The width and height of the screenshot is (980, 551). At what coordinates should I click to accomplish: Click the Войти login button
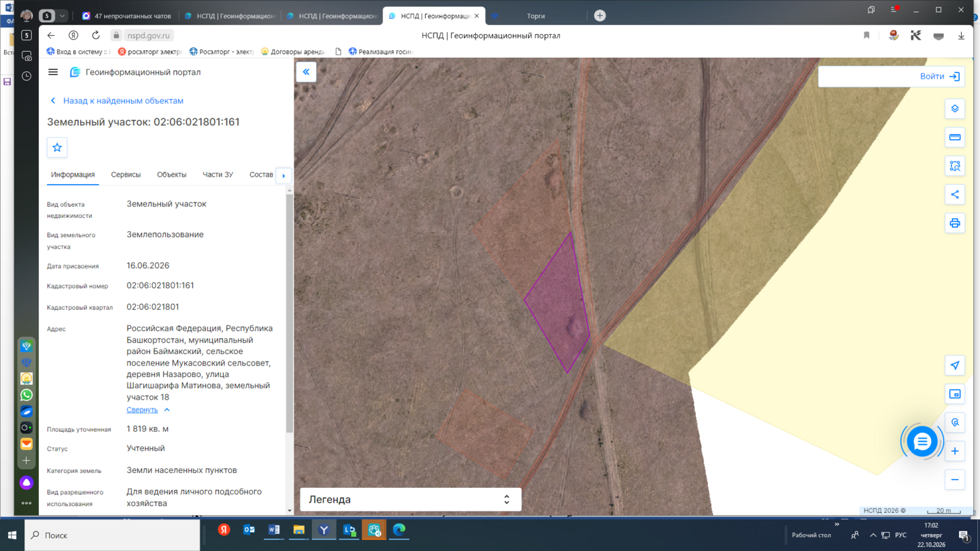(x=940, y=77)
